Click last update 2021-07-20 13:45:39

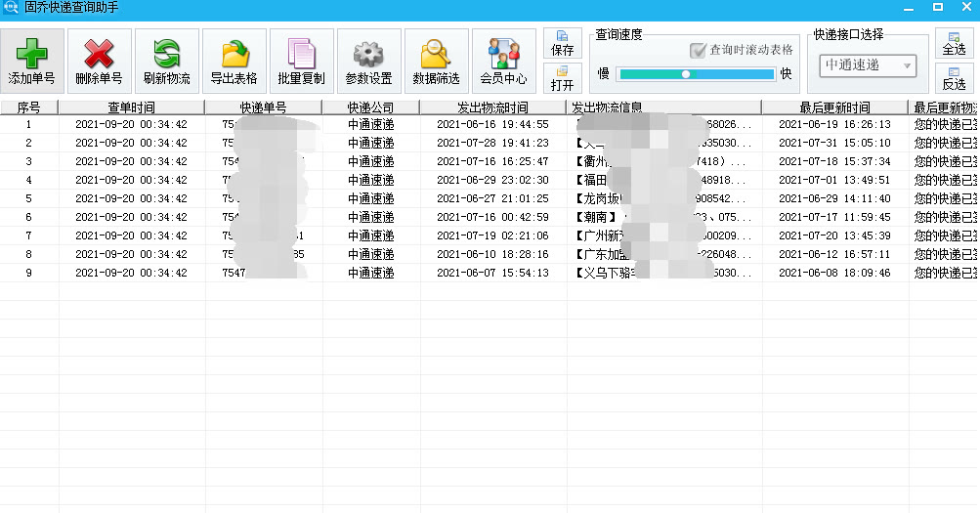834,235
